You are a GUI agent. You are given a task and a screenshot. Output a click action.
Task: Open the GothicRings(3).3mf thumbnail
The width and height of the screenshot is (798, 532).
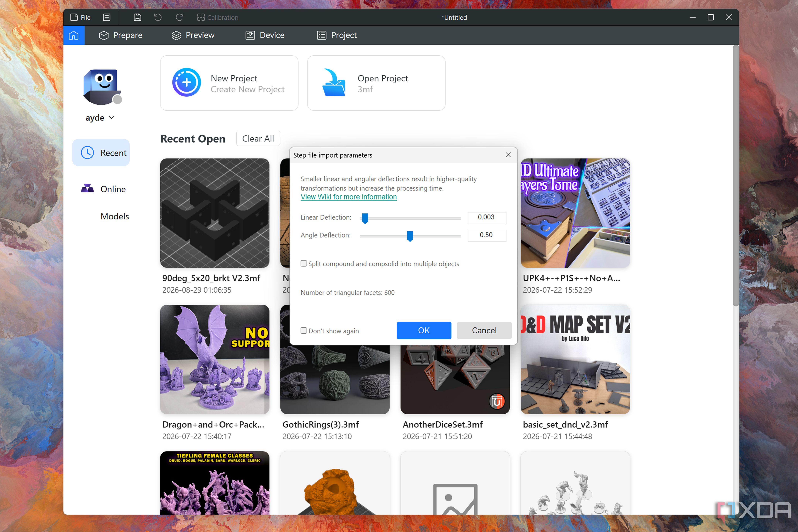click(x=335, y=379)
